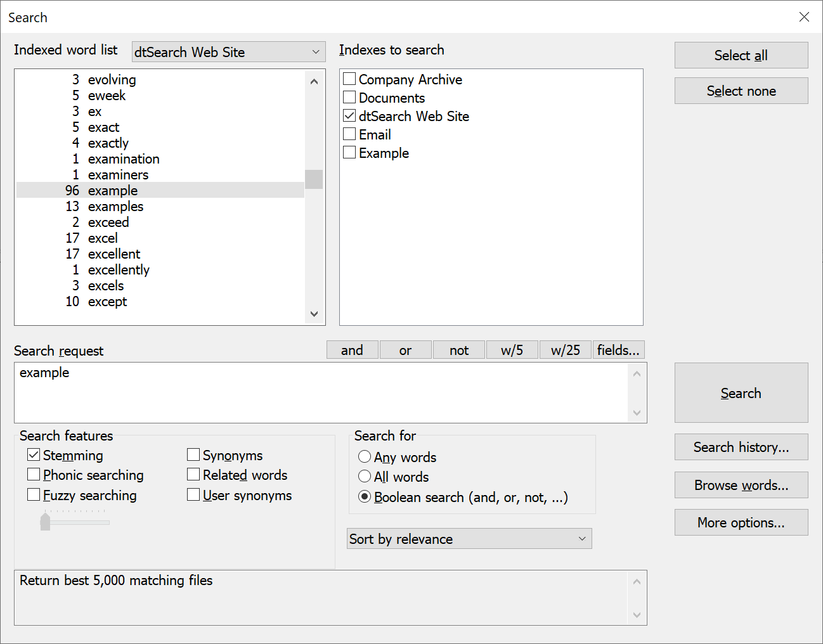Disable the Stemming option

(34, 455)
